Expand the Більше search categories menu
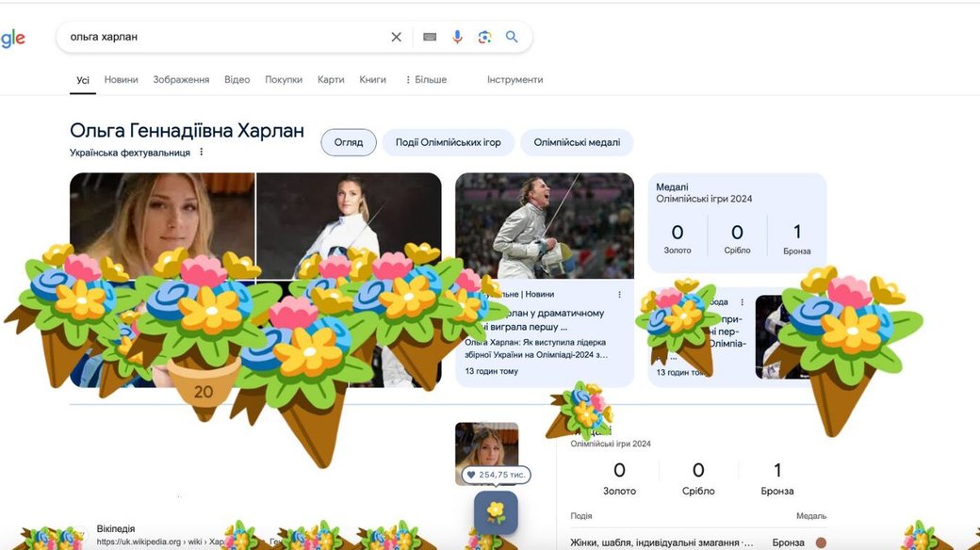Viewport: 980px width, 550px height. coord(426,80)
